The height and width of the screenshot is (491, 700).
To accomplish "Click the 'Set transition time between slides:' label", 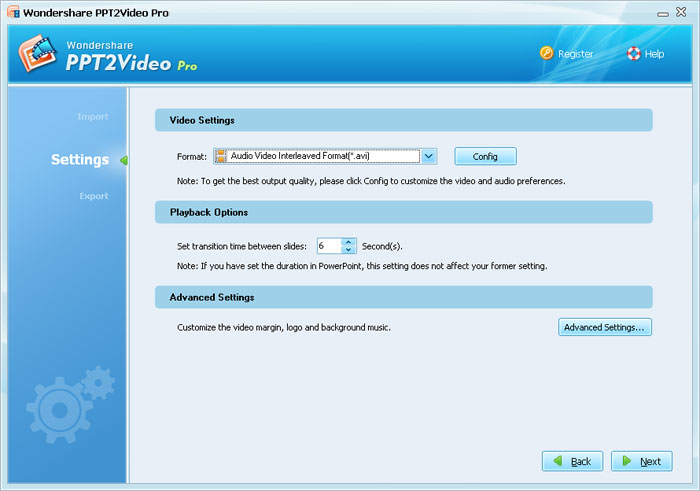I will pos(242,246).
